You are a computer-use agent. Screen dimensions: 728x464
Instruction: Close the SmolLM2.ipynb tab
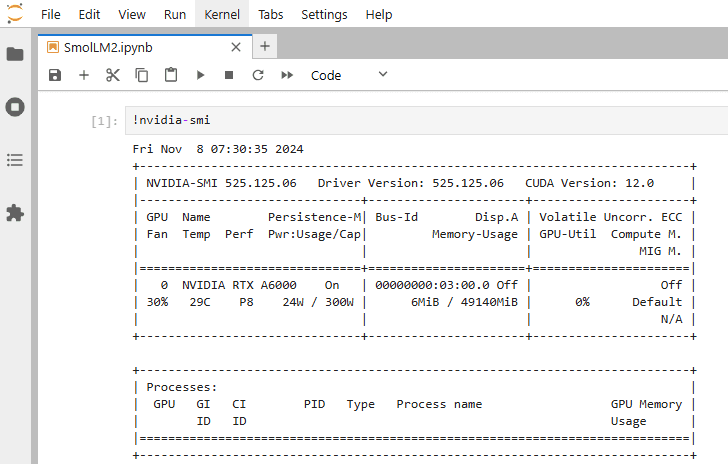(236, 47)
